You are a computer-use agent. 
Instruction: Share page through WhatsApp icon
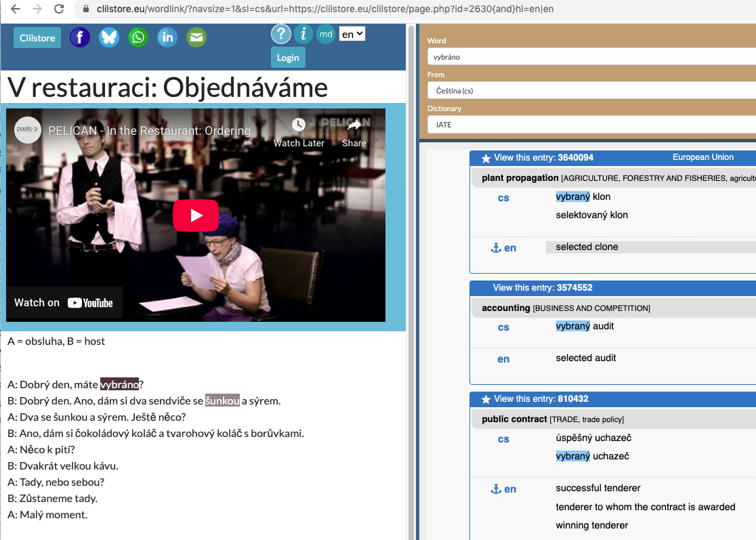coord(138,37)
